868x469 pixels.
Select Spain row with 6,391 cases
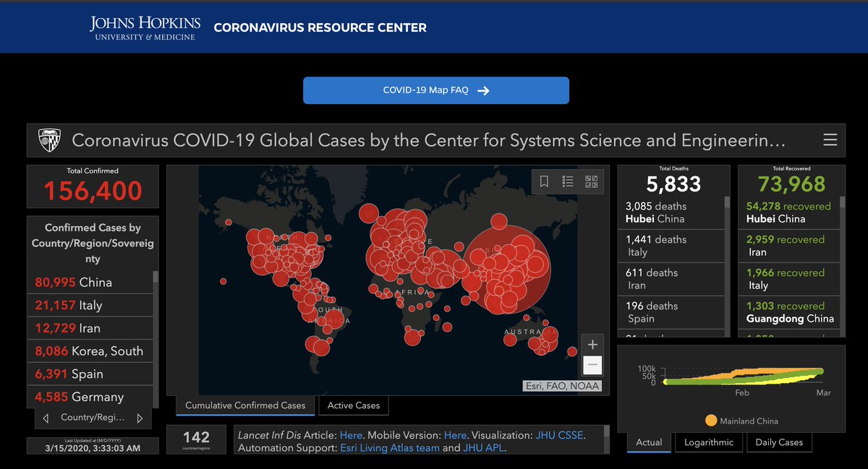tap(90, 374)
